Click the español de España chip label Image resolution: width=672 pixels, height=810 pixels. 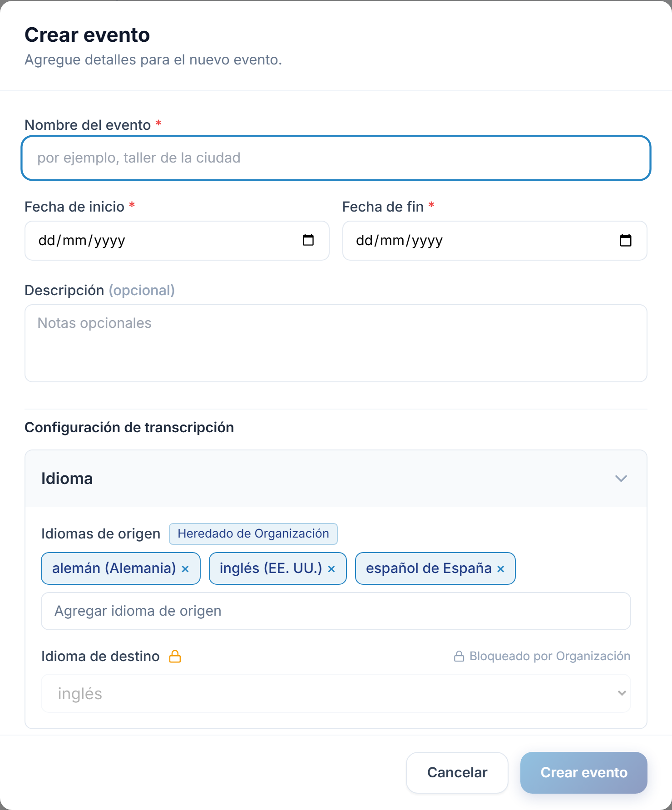429,568
